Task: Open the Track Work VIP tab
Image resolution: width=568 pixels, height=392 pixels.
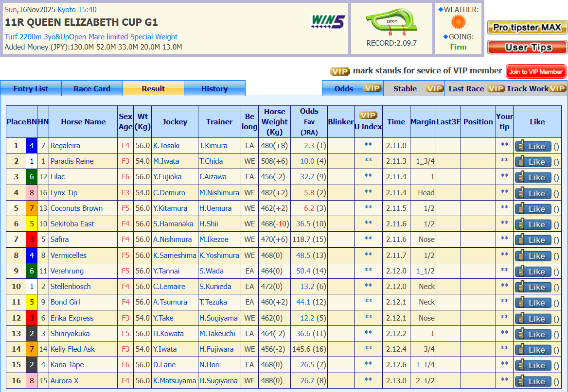Action: (x=536, y=89)
